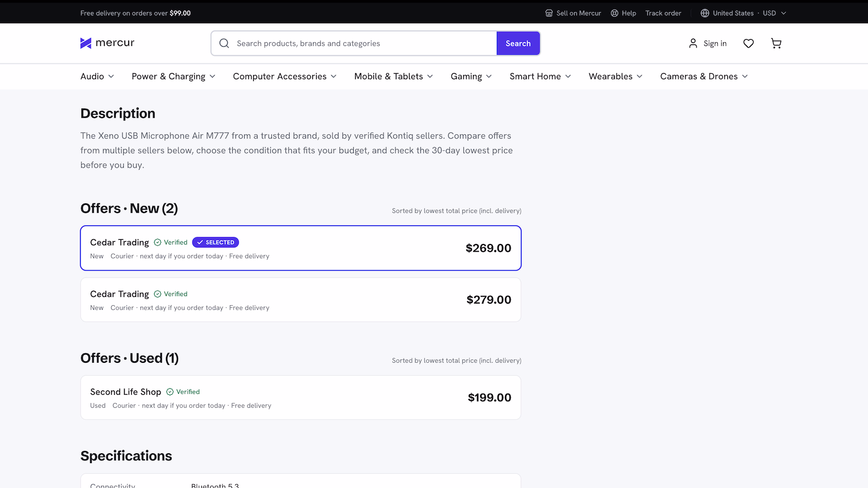Expand the Power & Charging menu

click(174, 76)
